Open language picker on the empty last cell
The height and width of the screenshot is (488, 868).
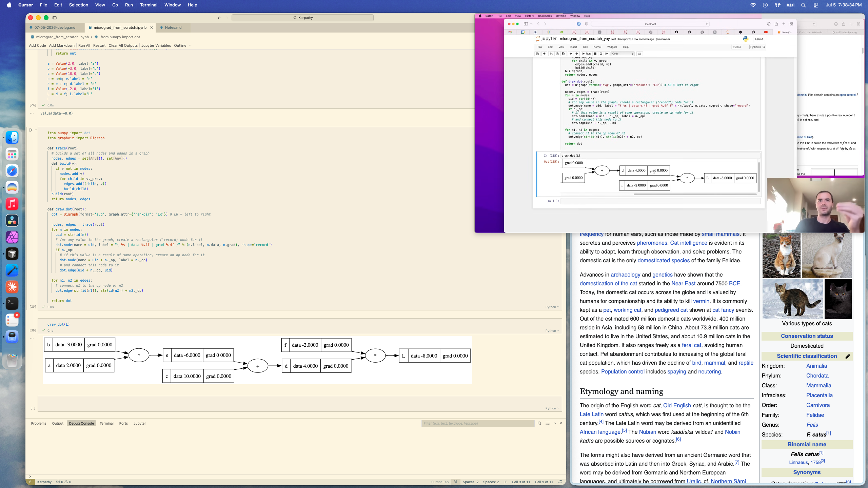click(x=552, y=408)
